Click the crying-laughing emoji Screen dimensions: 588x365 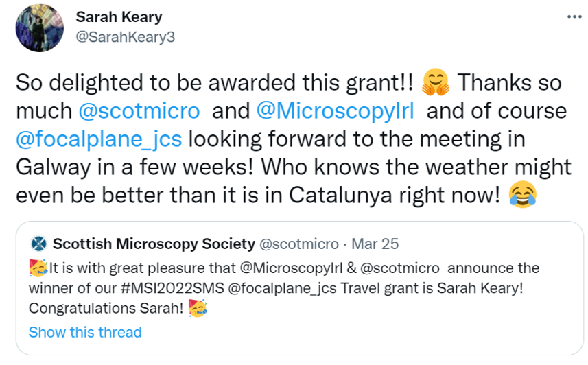click(x=523, y=196)
